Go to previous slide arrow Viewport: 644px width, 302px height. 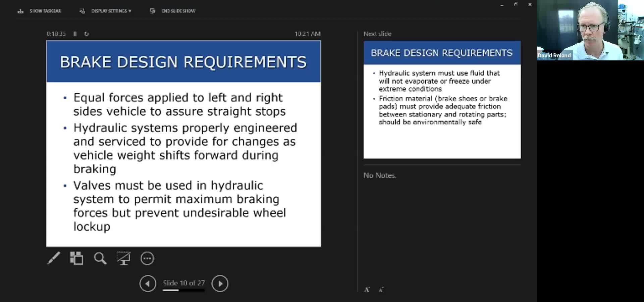(148, 284)
